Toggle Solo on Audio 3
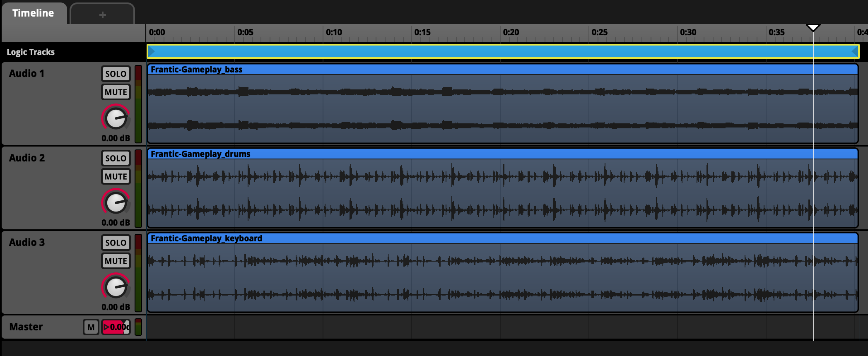This screenshot has height=356, width=868. click(x=116, y=243)
